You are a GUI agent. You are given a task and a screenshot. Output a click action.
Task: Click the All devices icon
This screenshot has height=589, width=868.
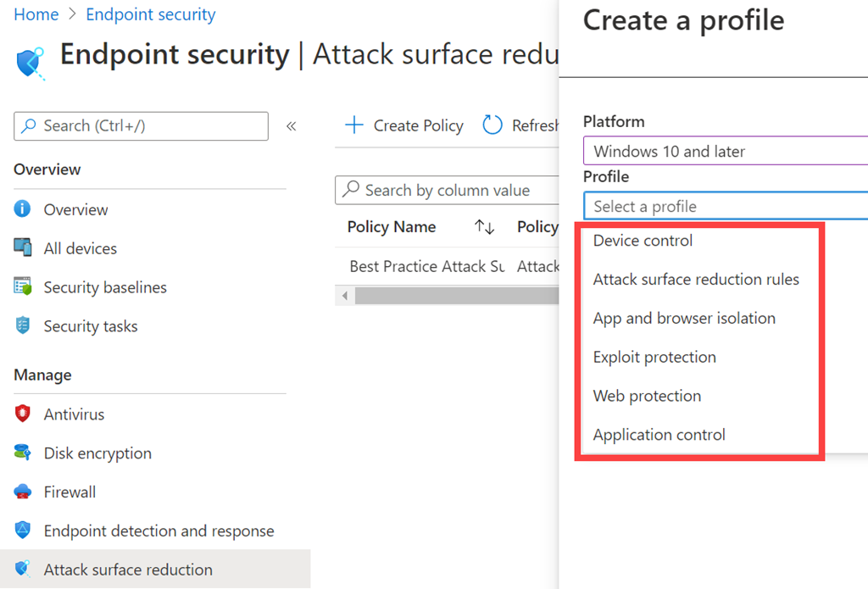pyautogui.click(x=23, y=247)
